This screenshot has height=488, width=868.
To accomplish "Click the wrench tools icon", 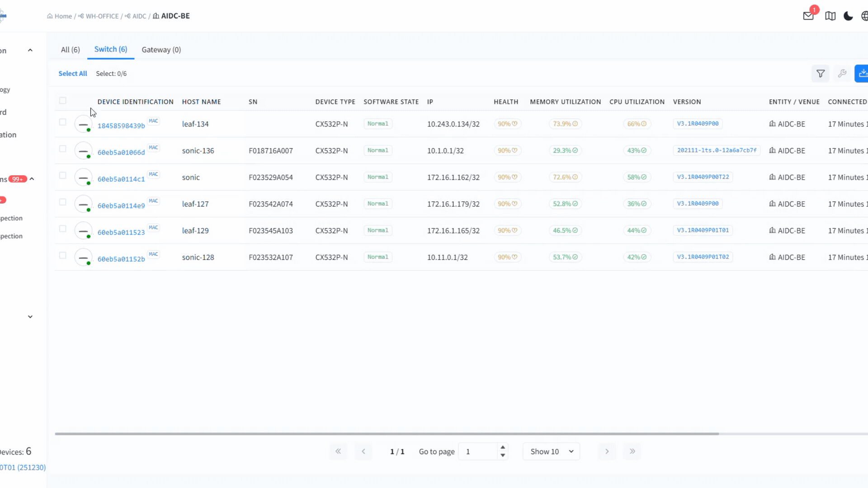I will (842, 73).
